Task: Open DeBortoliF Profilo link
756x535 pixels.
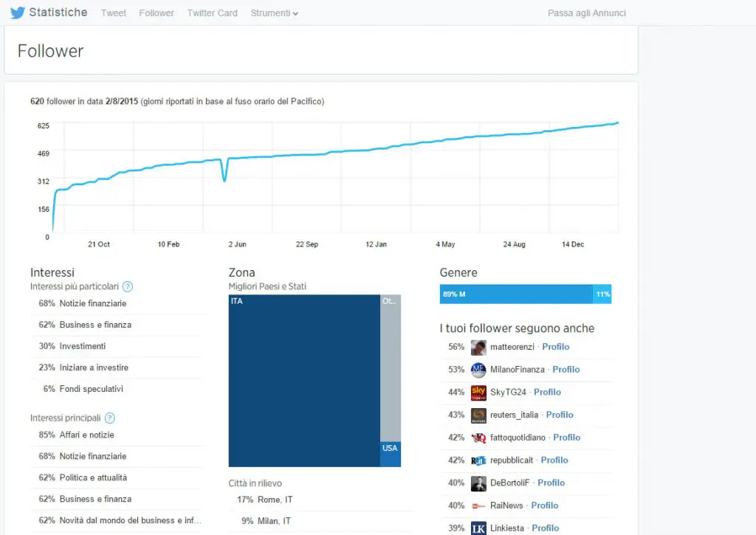Action: pyautogui.click(x=551, y=483)
